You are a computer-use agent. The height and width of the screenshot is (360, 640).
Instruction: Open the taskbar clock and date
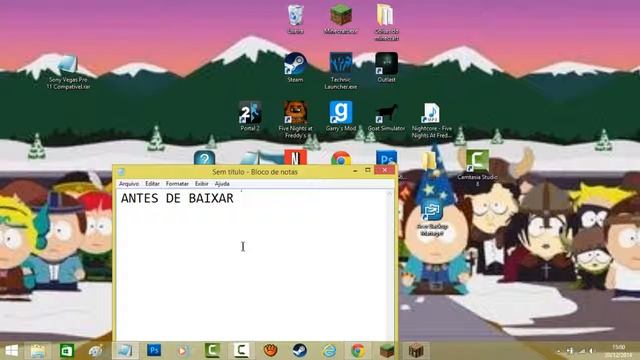618,351
